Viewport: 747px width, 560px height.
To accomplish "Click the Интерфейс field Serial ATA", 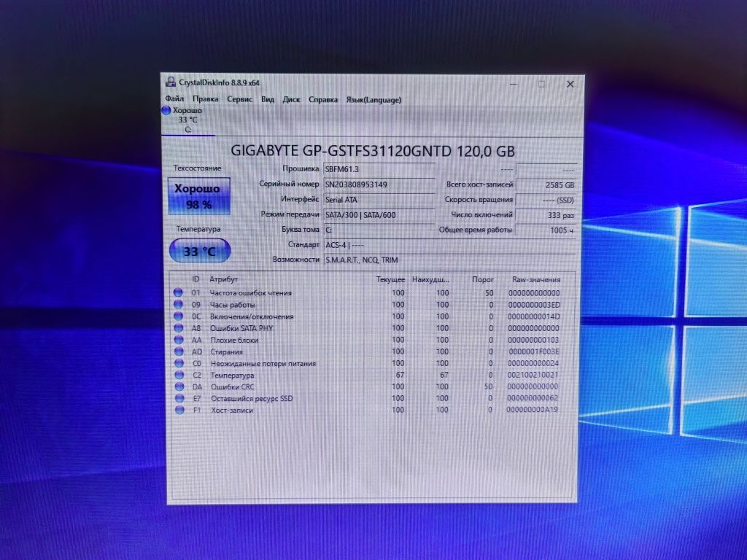I will tap(379, 200).
